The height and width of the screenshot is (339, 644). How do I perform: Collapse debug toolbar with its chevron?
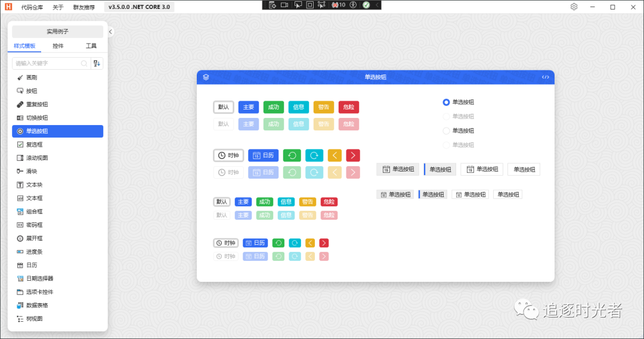pyautogui.click(x=377, y=5)
